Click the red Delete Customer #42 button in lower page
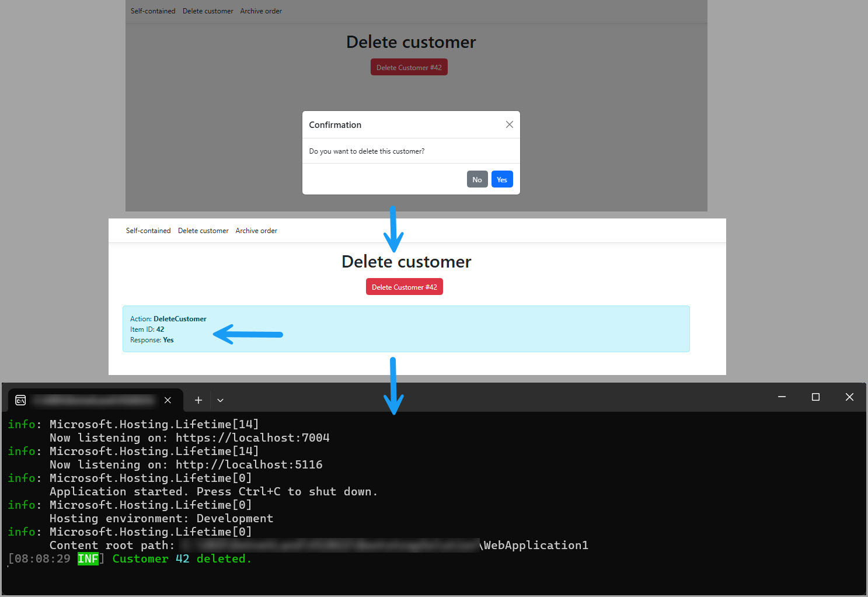The height and width of the screenshot is (597, 868). pos(405,287)
